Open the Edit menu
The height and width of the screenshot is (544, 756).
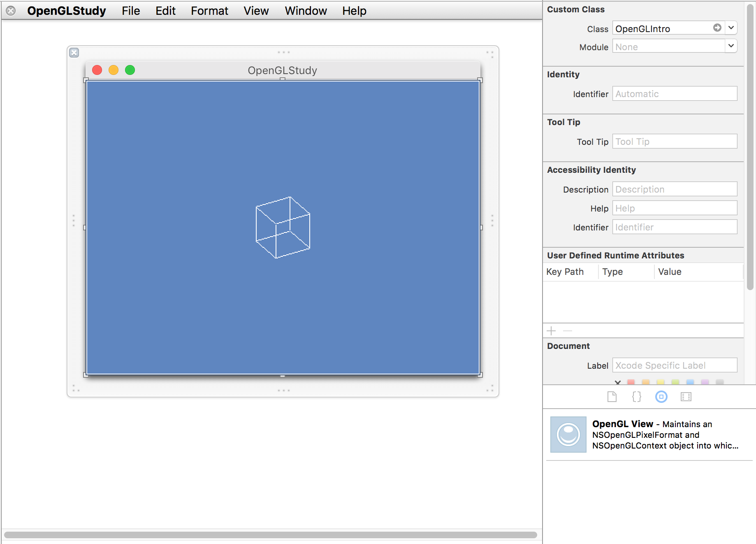click(x=165, y=11)
